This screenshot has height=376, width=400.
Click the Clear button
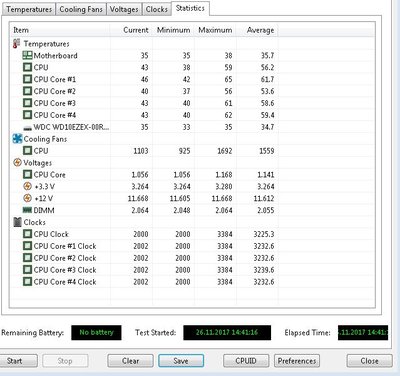(x=130, y=361)
